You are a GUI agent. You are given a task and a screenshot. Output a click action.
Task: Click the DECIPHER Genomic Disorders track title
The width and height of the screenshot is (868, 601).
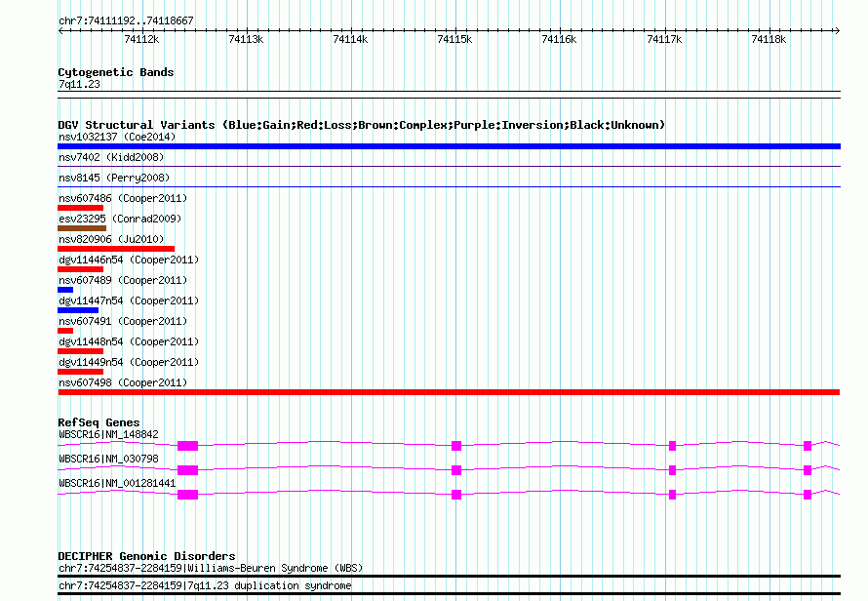(146, 556)
